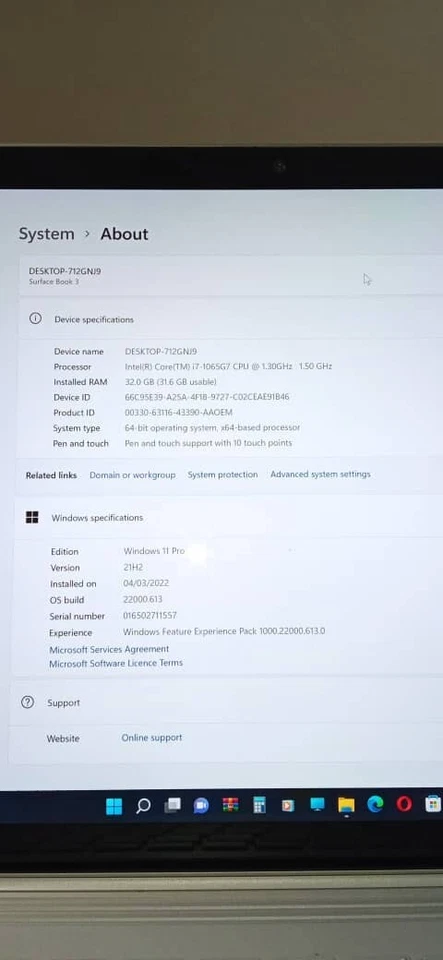This screenshot has height=960, width=443.
Task: Click the Windows specifications logo icon
Action: (32, 517)
